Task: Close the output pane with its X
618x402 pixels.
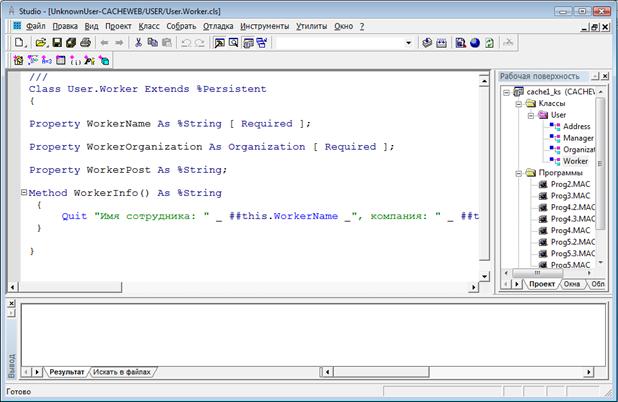Action: [11, 303]
